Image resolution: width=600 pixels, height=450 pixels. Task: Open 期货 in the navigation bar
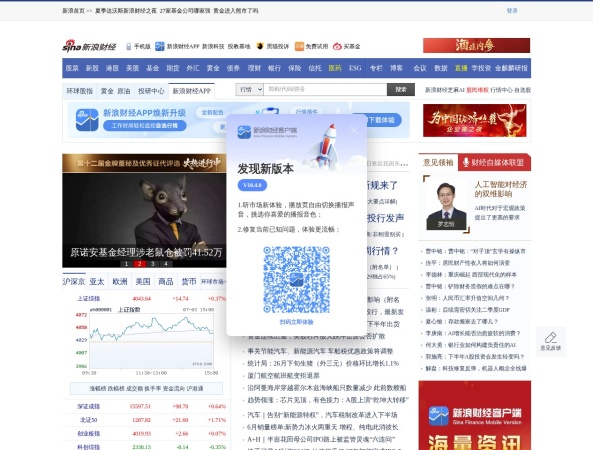coord(173,68)
